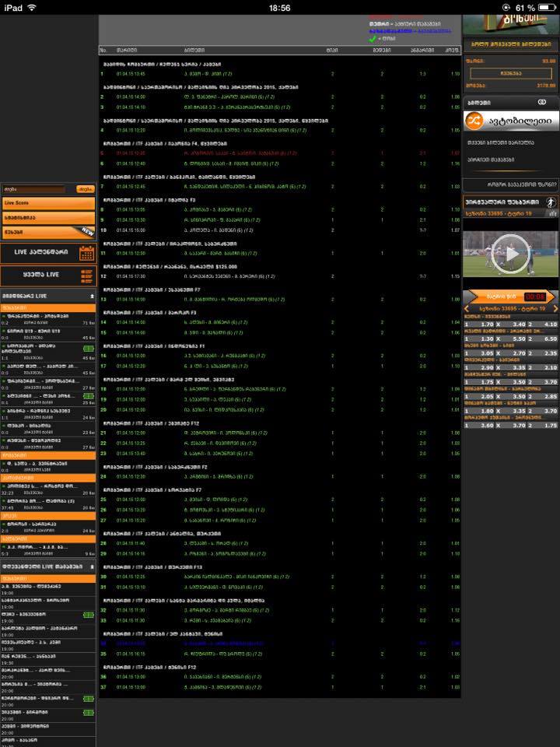This screenshot has height=747, width=560.
Task: Collapse the current LIVE matches section
Action: 92,296
